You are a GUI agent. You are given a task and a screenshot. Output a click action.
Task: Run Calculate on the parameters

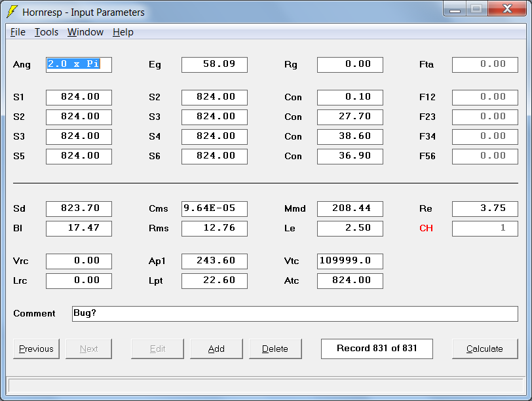pyautogui.click(x=485, y=349)
